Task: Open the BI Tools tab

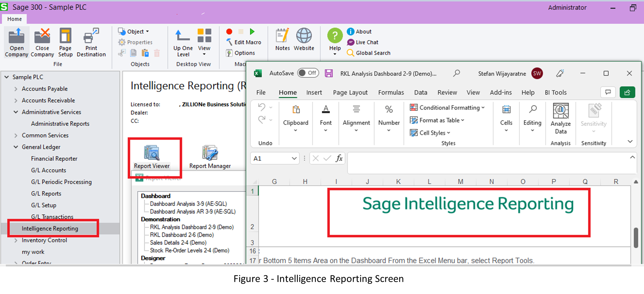Action: point(556,93)
